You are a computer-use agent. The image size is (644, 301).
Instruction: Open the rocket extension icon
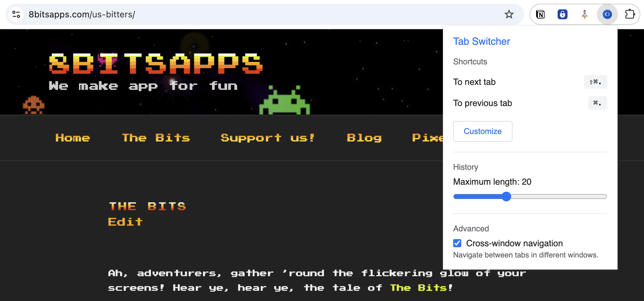[585, 14]
